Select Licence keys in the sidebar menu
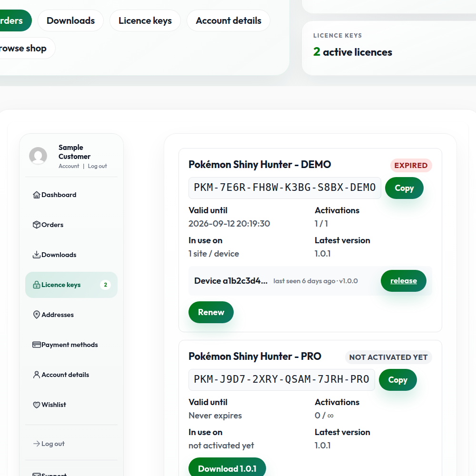476x476 pixels. (x=71, y=285)
